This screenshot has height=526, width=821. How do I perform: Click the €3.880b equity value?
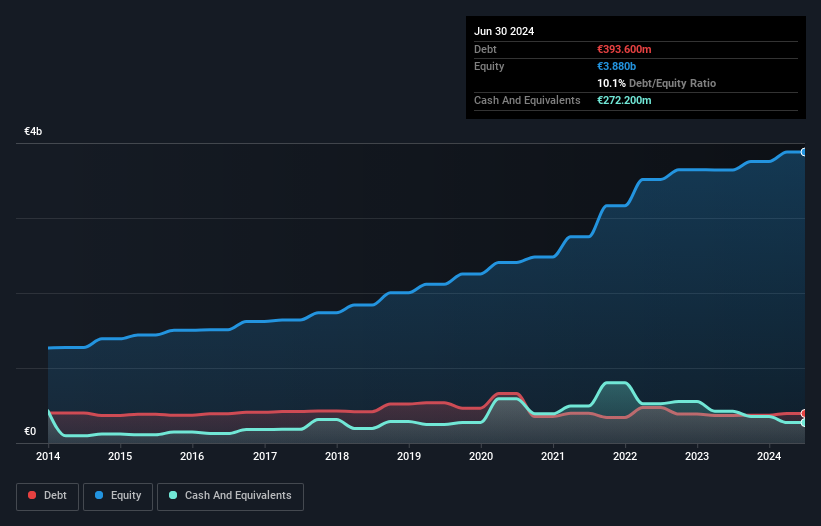pyautogui.click(x=616, y=66)
